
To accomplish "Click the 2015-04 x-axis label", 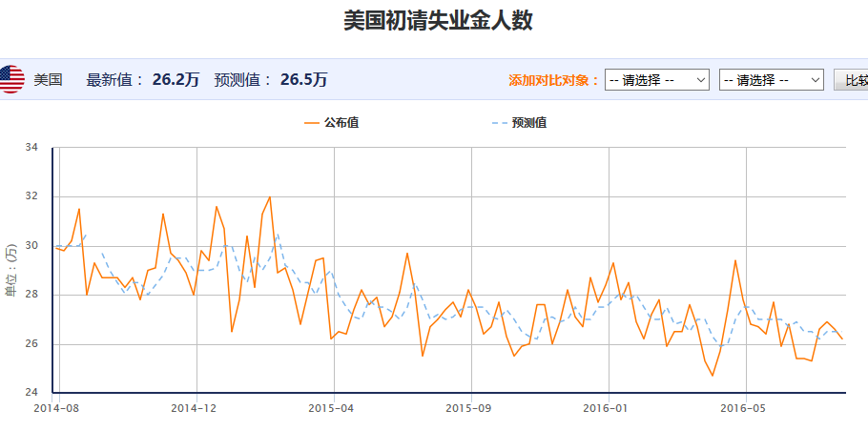I will 331,409.
